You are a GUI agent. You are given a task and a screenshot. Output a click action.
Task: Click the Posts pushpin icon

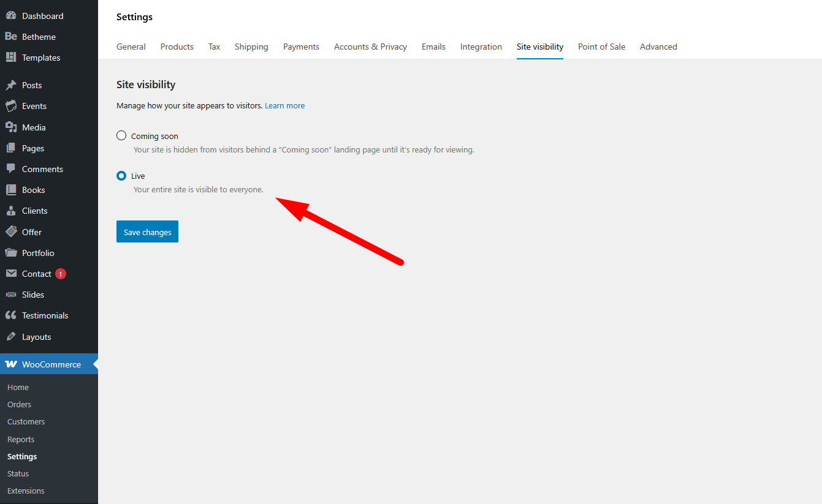pyautogui.click(x=11, y=85)
